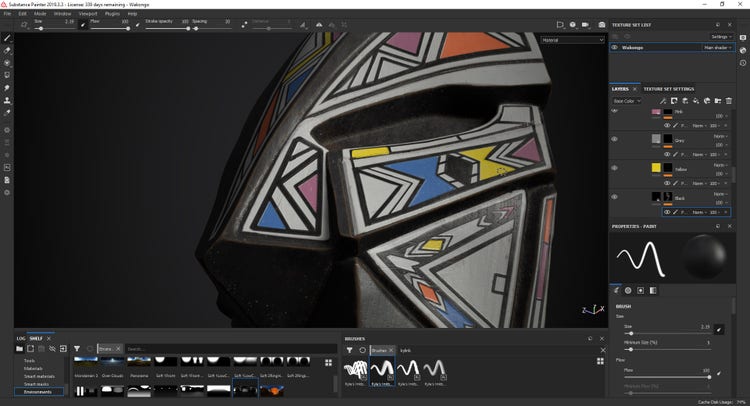This screenshot has height=406, width=750.
Task: Click the Shelf folder icon
Action: [x=19, y=349]
